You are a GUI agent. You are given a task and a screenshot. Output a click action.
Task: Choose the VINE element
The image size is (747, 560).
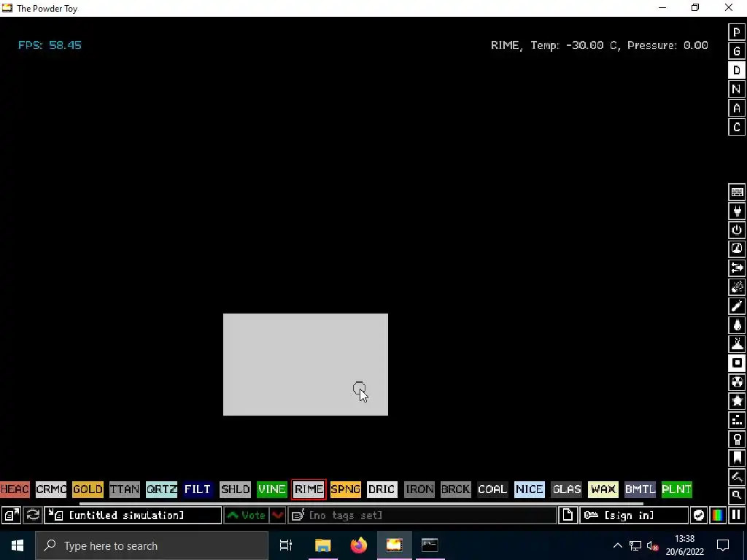272,489
